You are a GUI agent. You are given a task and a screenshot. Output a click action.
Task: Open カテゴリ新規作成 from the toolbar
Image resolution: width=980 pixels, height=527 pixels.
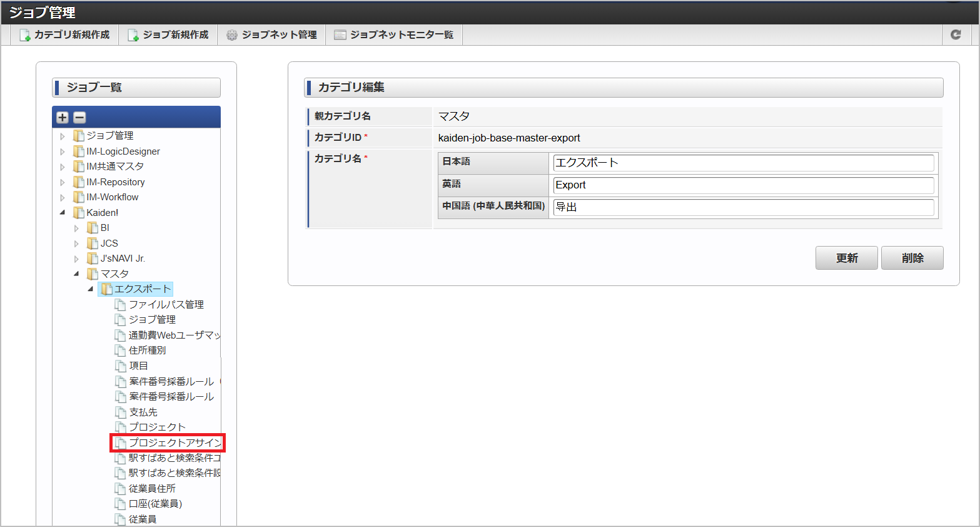click(65, 35)
